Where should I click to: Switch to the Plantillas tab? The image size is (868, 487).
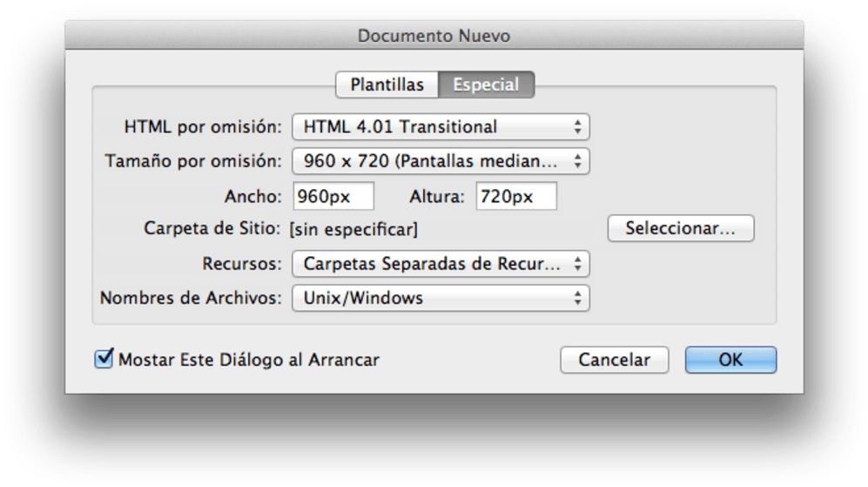387,85
